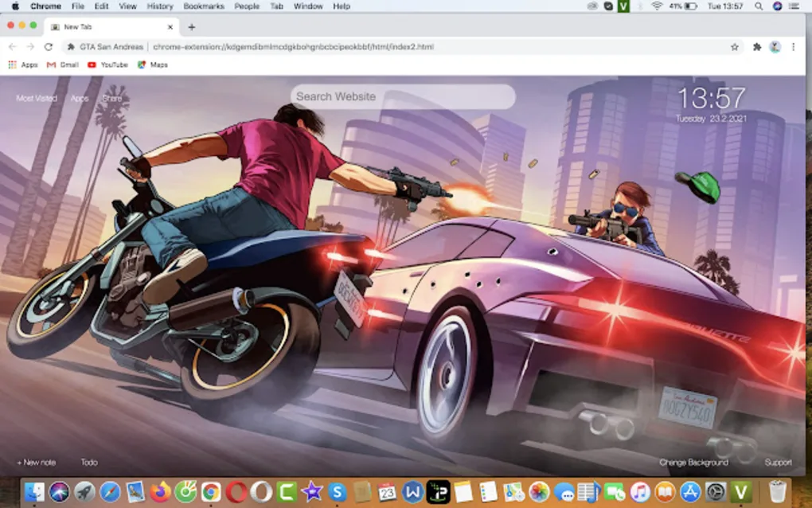Open YouTube from the bookmarks bar
Screen dimensions: 812x508
tap(107, 64)
